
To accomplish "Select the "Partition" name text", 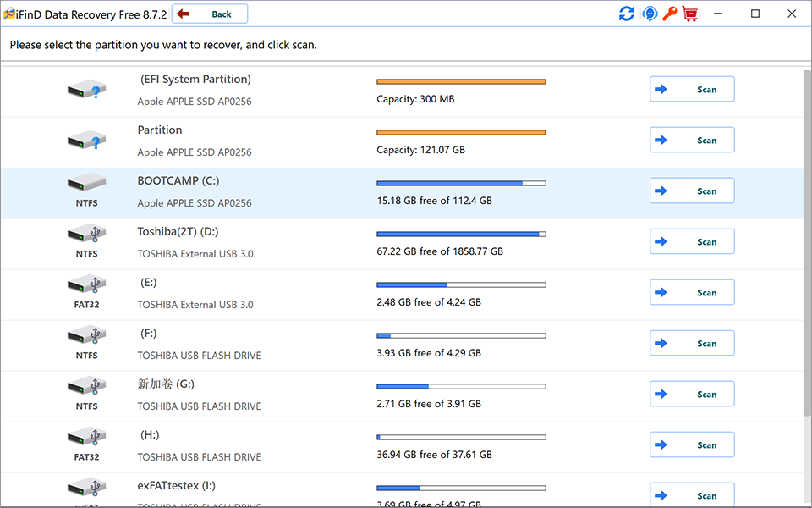I will point(160,130).
